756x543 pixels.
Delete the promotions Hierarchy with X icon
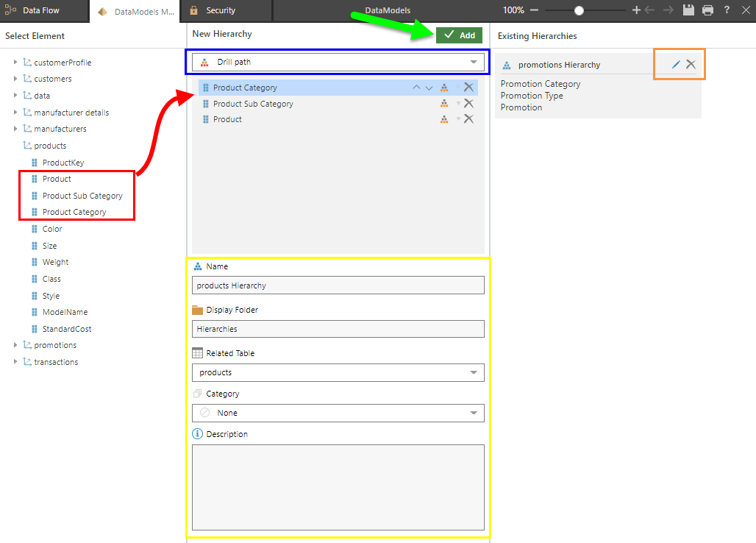[691, 65]
